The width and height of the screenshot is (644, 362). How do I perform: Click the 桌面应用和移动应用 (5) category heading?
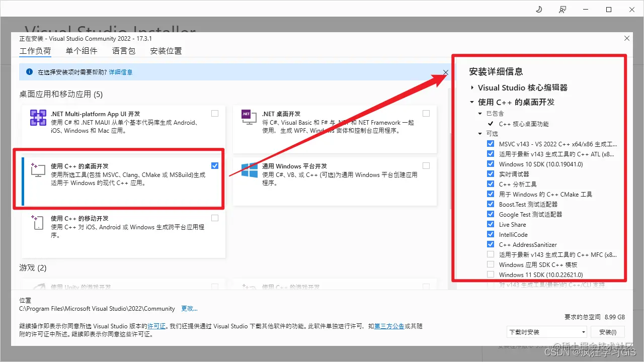[61, 94]
